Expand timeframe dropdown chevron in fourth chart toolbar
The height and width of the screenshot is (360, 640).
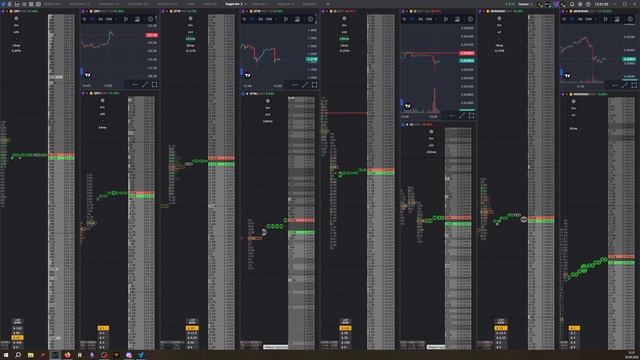coord(596,19)
